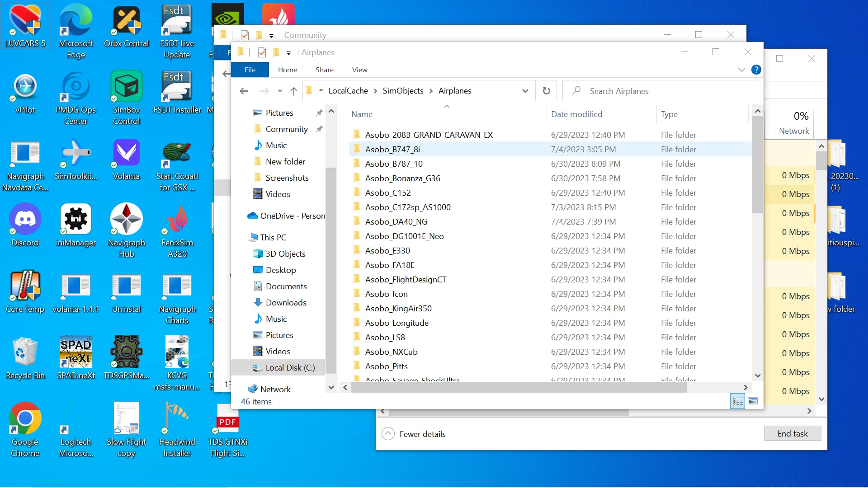Screen dimensions: 868x488
Task: Click Properties checkmark in quick access toolbar
Action: coord(262,52)
